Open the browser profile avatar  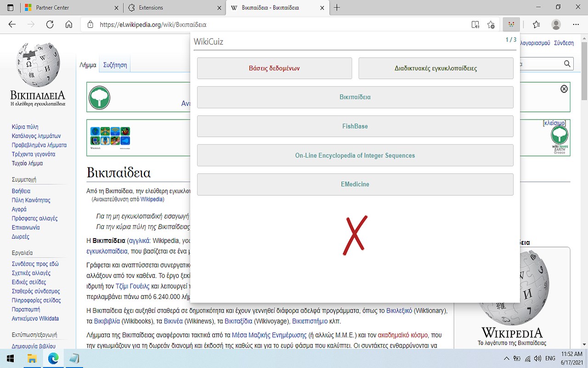(556, 24)
